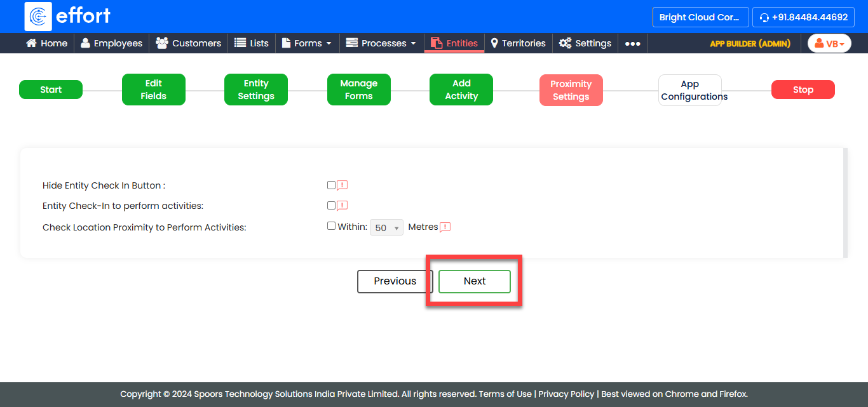Click the Territories map pin icon
Screen dimensions: 868x407
point(494,43)
